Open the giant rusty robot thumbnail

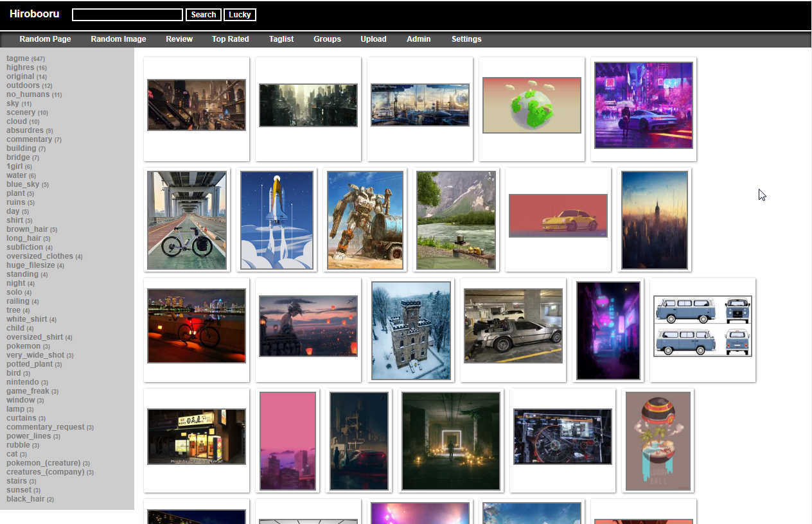365,220
